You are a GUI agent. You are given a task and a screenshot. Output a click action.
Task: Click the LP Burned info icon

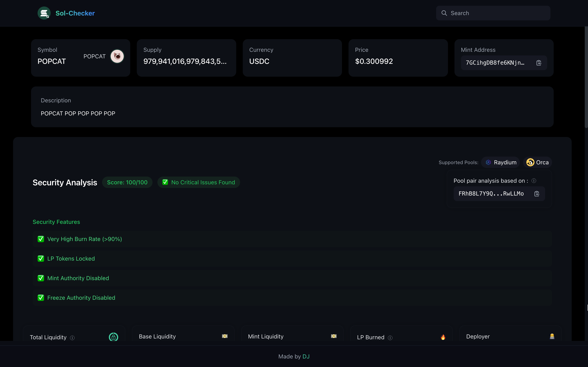coord(390,338)
